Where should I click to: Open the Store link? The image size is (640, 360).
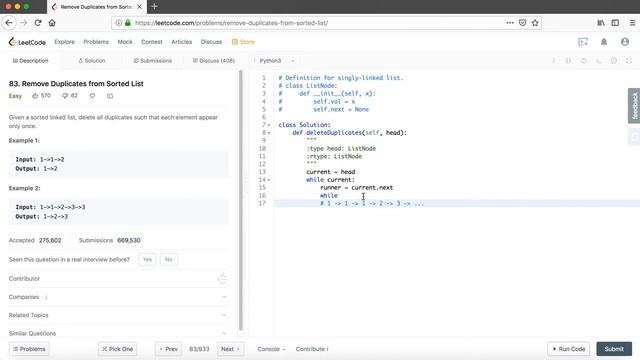243,42
